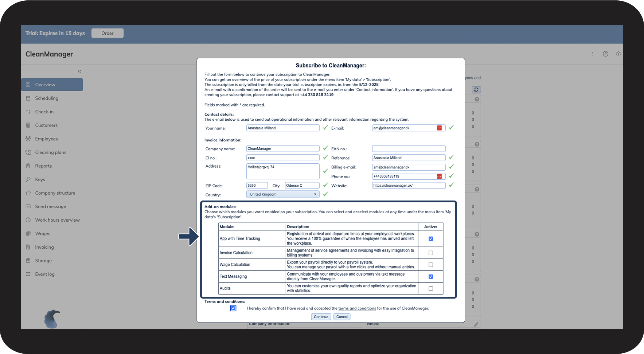Click the CleanManager bird logo
Image resolution: width=644 pixels, height=354 pixels.
pyautogui.click(x=52, y=319)
